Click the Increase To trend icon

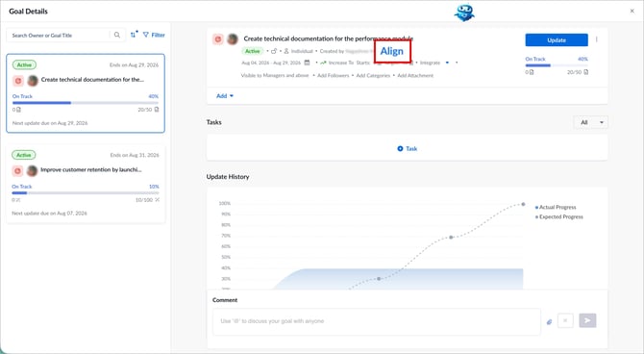323,63
